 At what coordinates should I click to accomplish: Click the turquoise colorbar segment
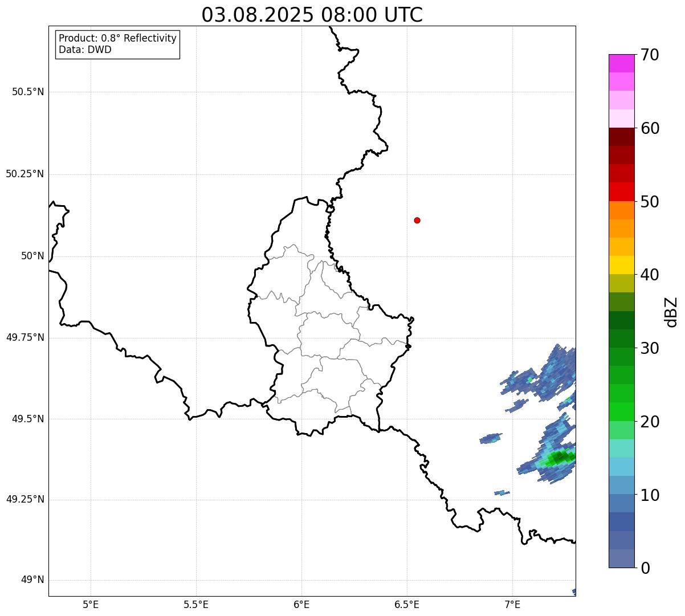tap(622, 448)
